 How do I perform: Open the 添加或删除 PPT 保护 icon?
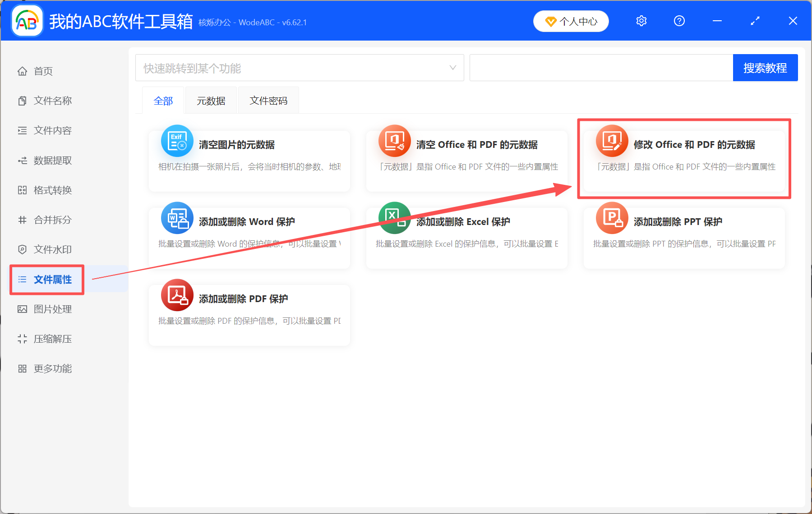click(x=612, y=218)
